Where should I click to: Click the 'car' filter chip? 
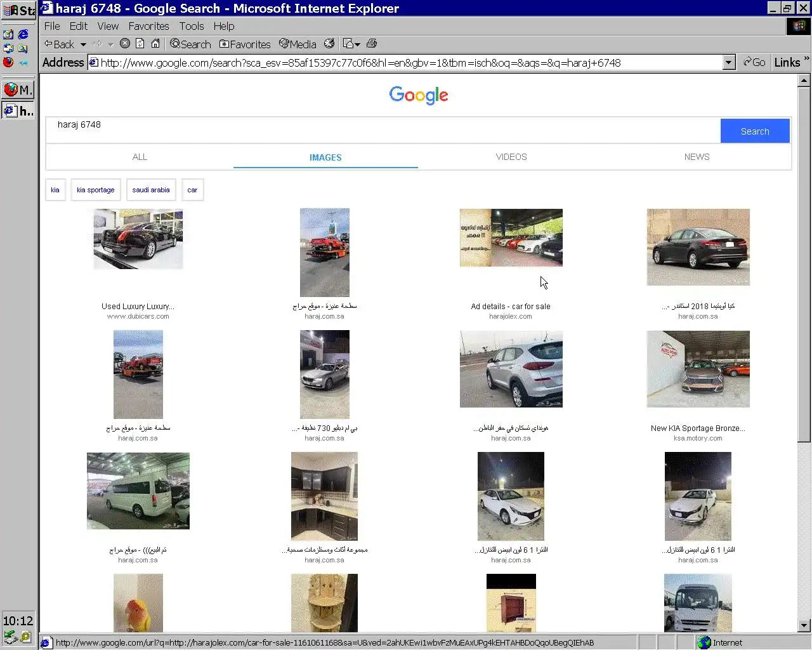[192, 190]
